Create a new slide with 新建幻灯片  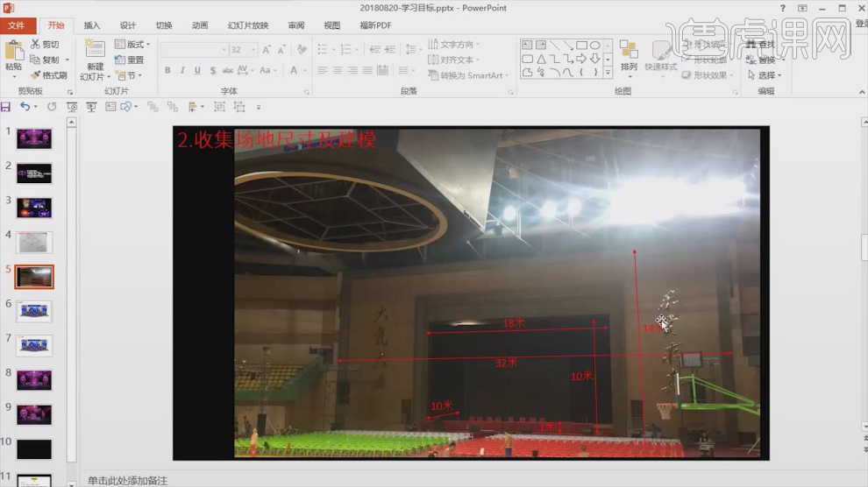[x=95, y=58]
